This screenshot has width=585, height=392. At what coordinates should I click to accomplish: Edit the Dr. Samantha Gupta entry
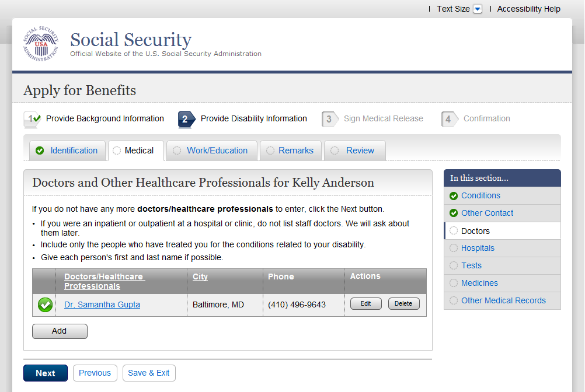click(x=365, y=304)
